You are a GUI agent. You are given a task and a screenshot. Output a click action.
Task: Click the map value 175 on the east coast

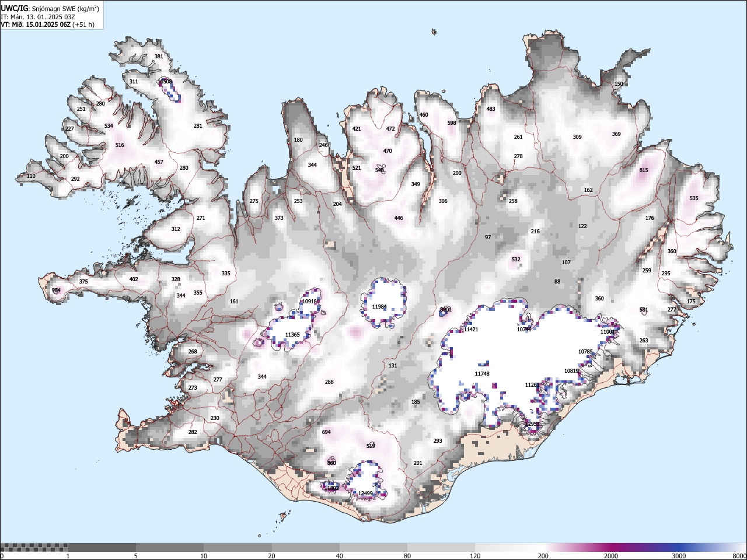[691, 302]
